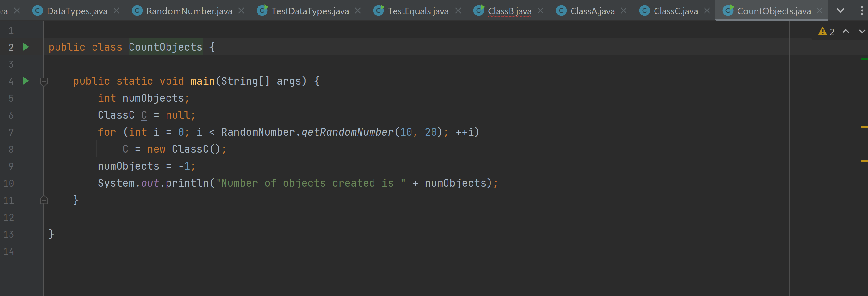Collapse the main method with its fold marker

[43, 81]
